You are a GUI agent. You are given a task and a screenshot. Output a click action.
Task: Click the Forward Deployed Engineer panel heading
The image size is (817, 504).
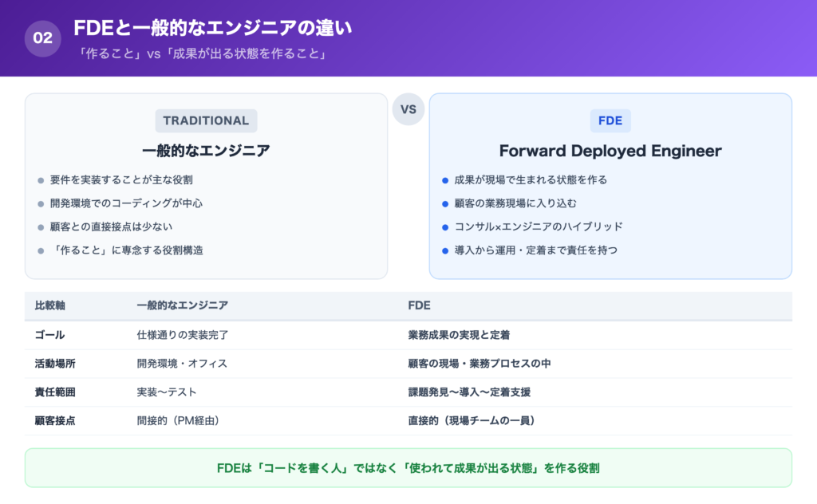click(610, 151)
